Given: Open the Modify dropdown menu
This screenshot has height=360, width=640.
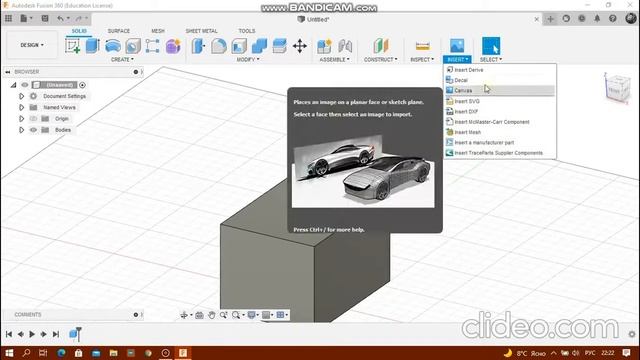Looking at the screenshot, I should (x=248, y=60).
